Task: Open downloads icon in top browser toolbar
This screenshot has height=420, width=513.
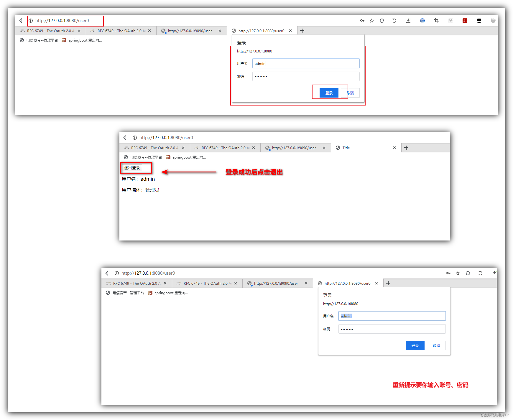Action: [x=408, y=21]
